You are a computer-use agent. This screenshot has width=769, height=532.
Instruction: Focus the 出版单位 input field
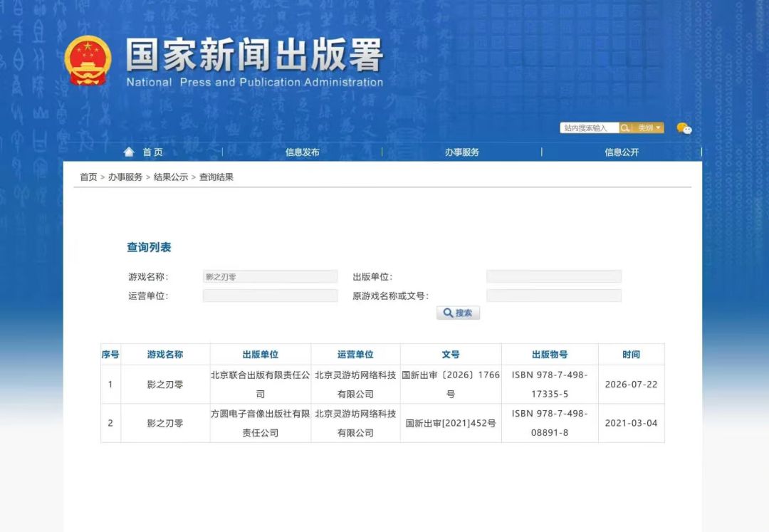554,276
